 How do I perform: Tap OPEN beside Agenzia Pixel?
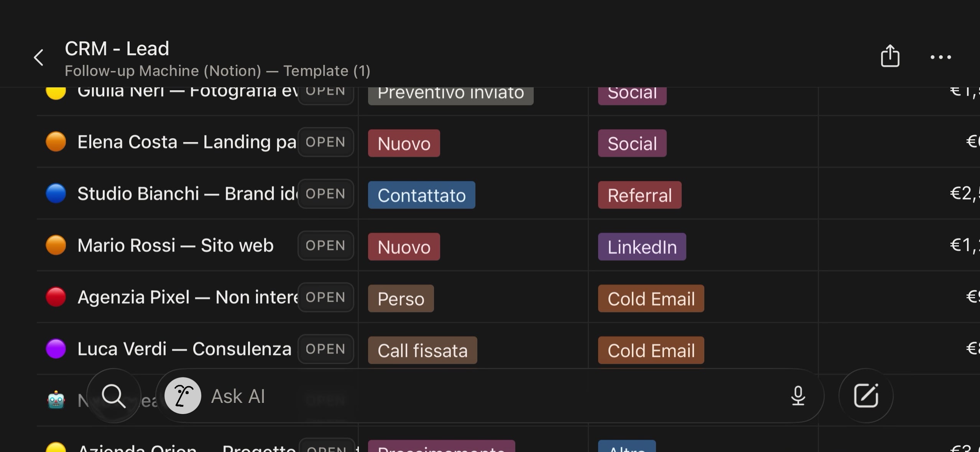pyautogui.click(x=326, y=297)
